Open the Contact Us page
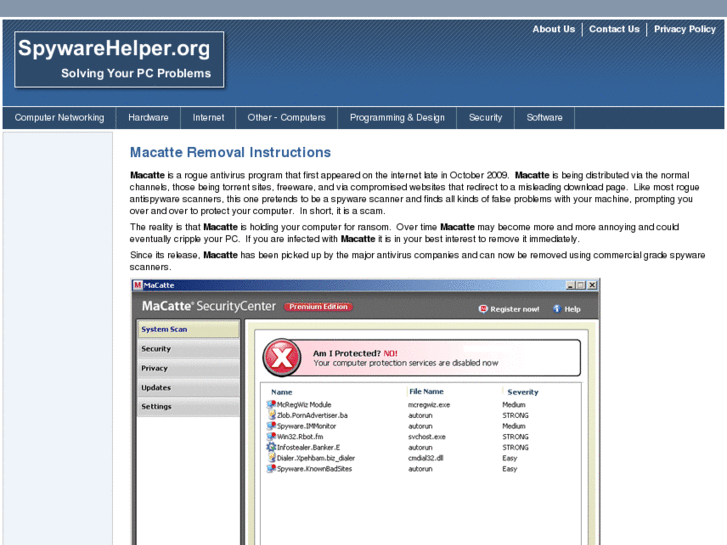 [x=614, y=29]
